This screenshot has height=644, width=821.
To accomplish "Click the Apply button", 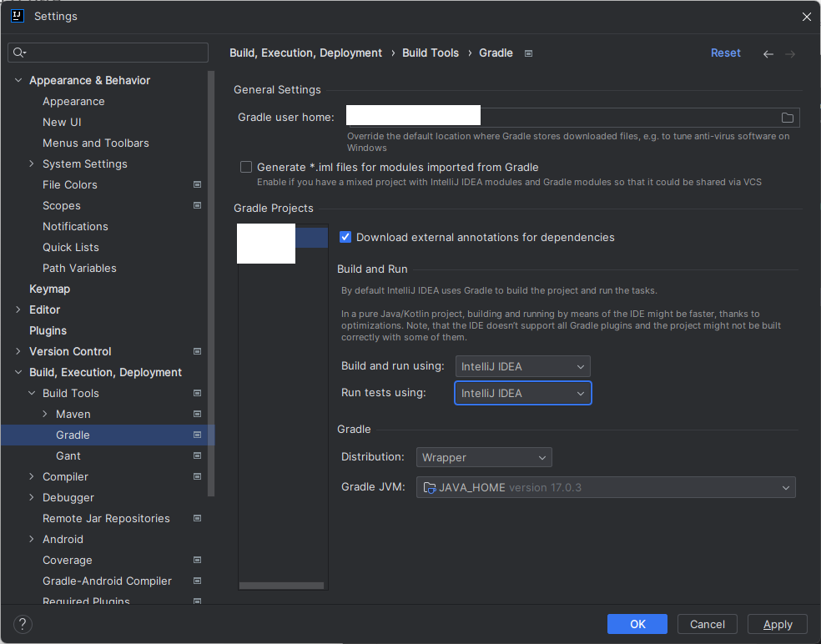I will coord(778,624).
